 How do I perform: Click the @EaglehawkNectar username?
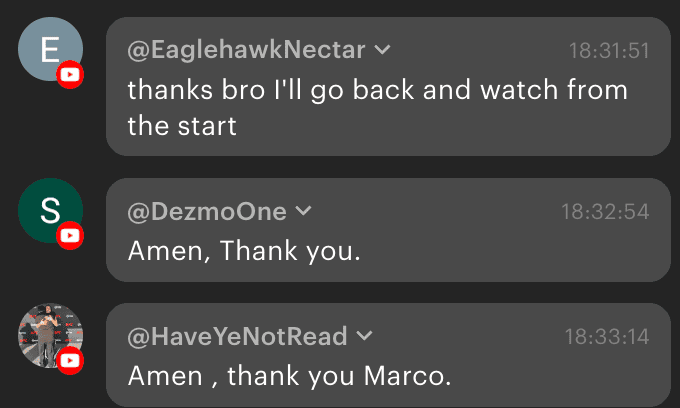click(x=247, y=50)
